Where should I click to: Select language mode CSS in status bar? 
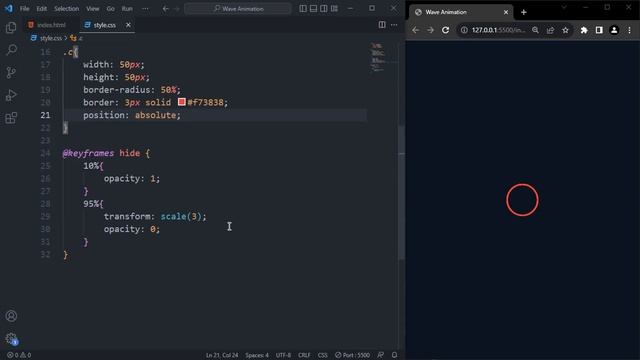[322, 355]
